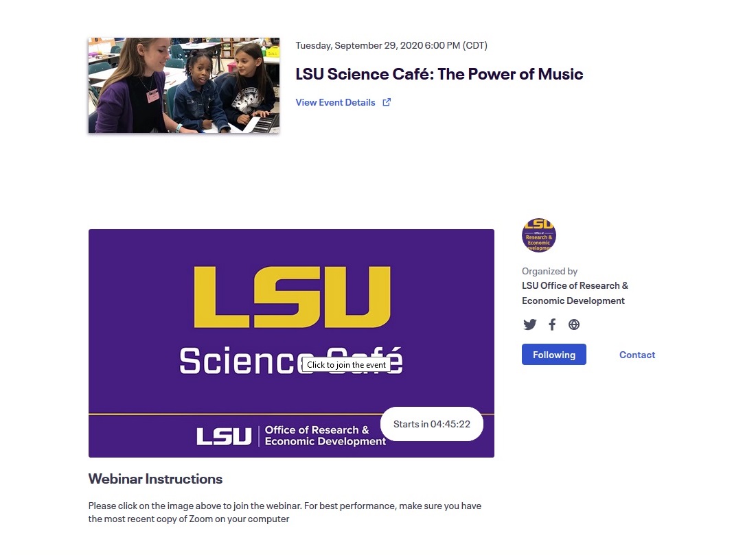Visit organizer website via globe icon

(574, 324)
